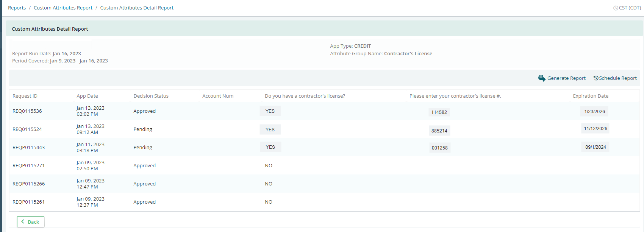Image resolution: width=644 pixels, height=232 pixels.
Task: Select request REQP0115261
Action: 28,202
